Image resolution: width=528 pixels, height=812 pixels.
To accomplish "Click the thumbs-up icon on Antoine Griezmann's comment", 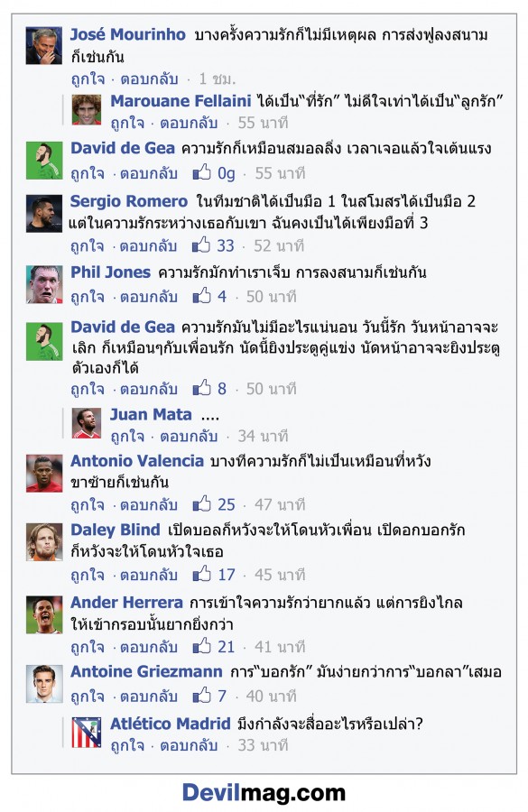I will tap(201, 695).
